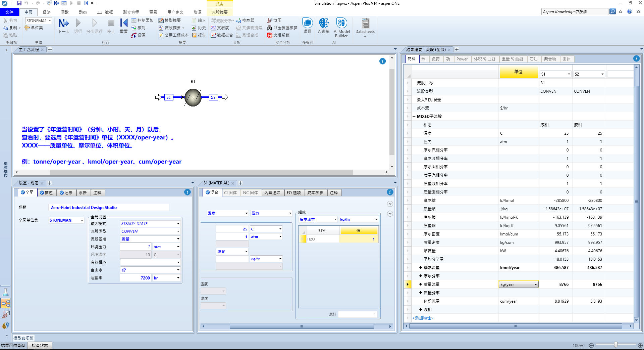Select the Description (描述) setup tab
This screenshot has width=644, height=350.
(47, 193)
